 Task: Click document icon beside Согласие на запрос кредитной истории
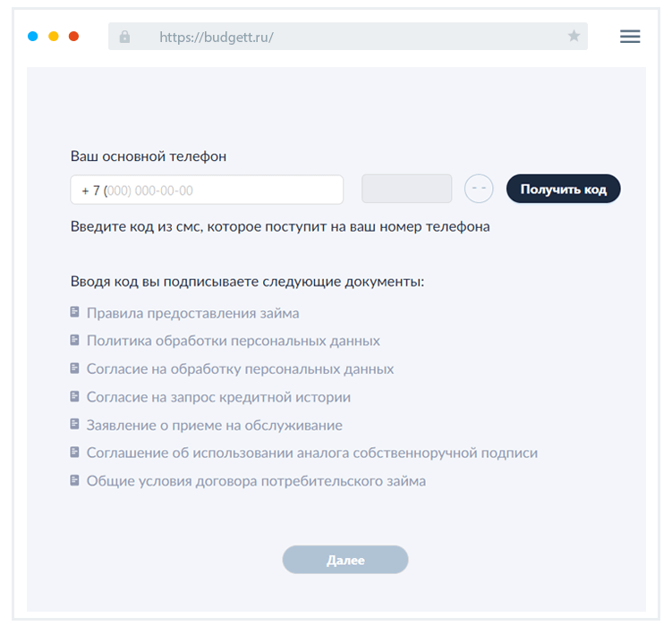pyautogui.click(x=75, y=396)
